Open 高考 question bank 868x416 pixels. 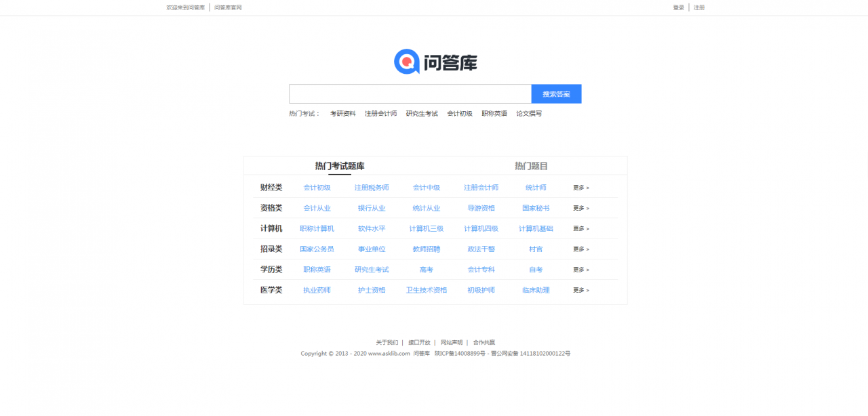pos(427,270)
